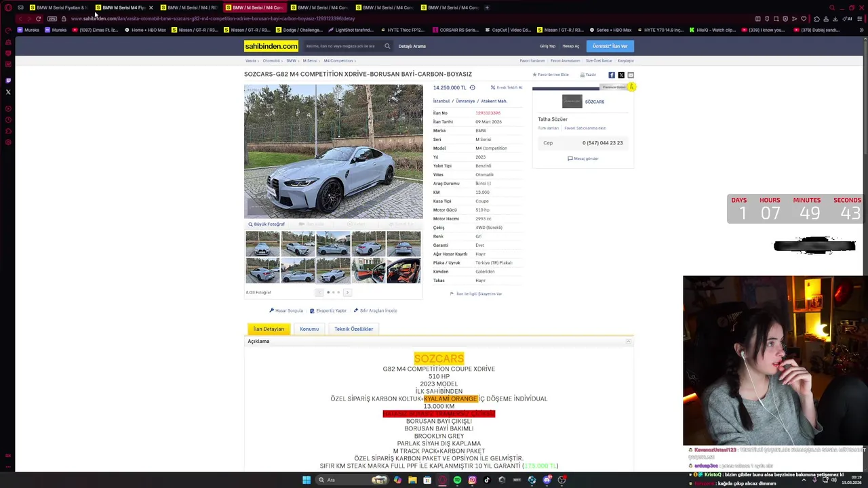Go to previous photo thumbnails page arrow

(x=319, y=292)
